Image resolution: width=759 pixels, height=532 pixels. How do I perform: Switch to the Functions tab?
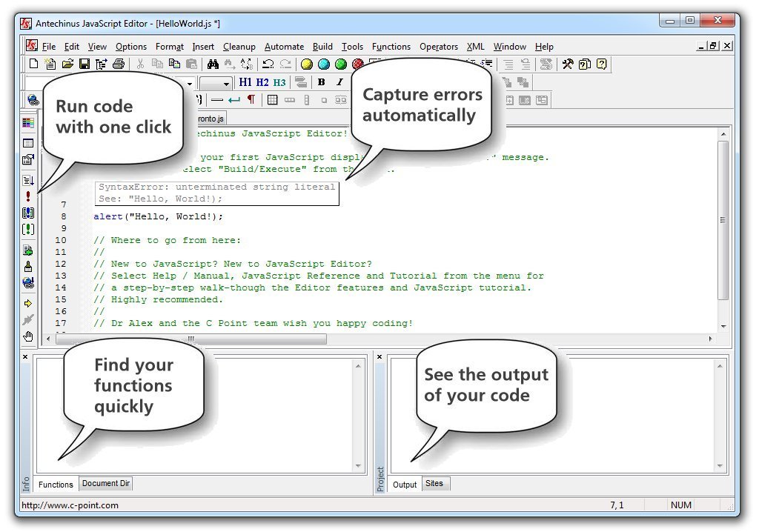tap(56, 484)
